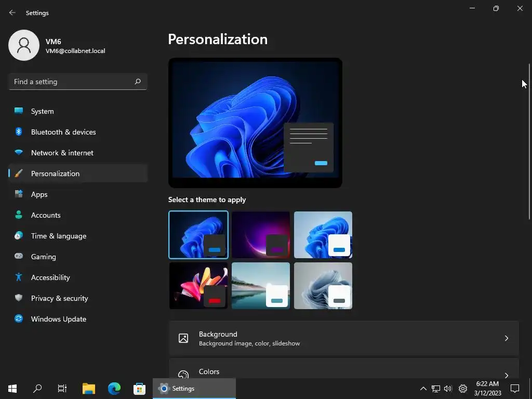
Task: Open the notification center icon
Action: click(515, 389)
